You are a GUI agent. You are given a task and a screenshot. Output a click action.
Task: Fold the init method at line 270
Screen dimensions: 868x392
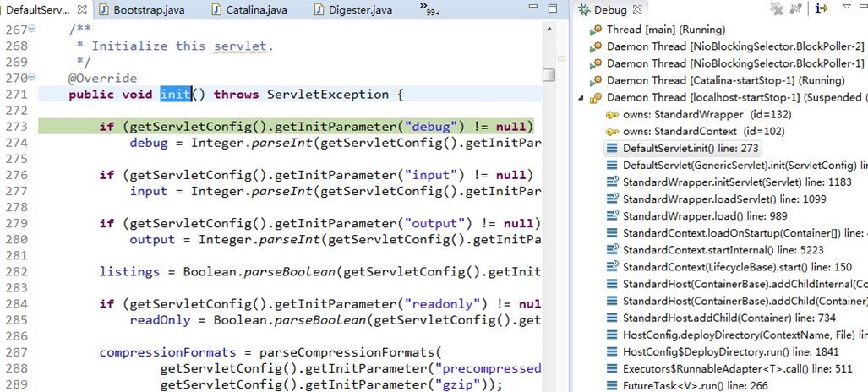(31, 78)
